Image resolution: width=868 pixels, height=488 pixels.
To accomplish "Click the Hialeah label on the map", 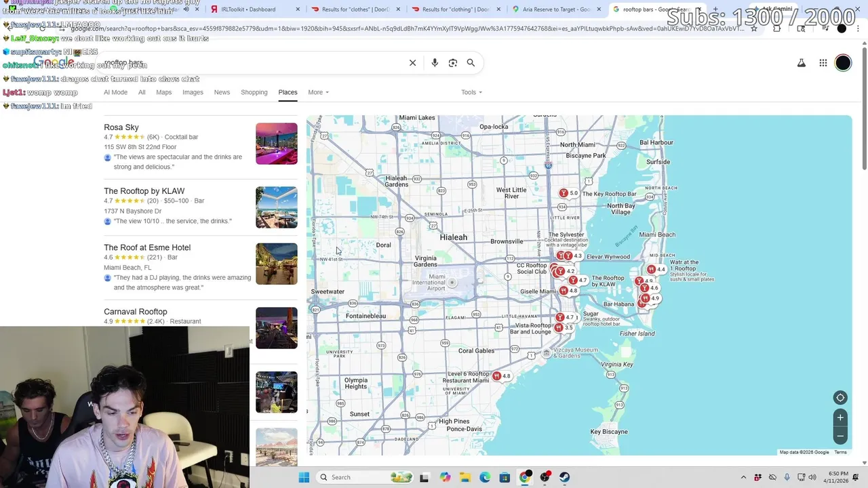I will pyautogui.click(x=454, y=237).
